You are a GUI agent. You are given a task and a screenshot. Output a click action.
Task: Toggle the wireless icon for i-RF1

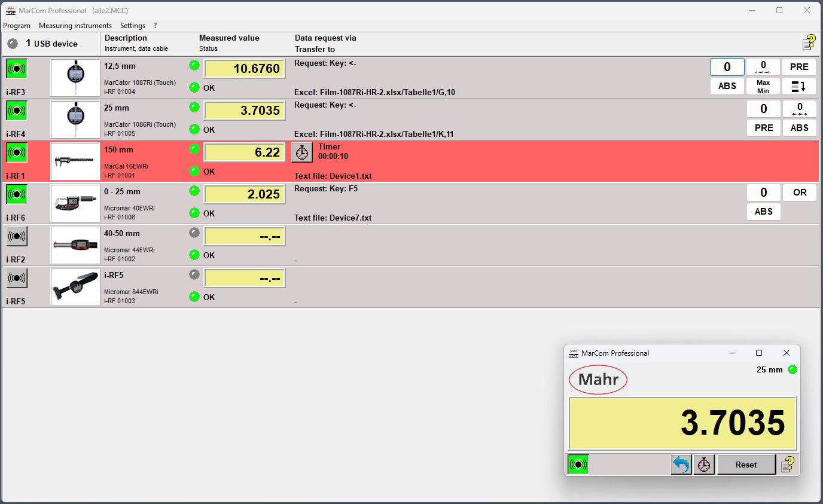(17, 152)
